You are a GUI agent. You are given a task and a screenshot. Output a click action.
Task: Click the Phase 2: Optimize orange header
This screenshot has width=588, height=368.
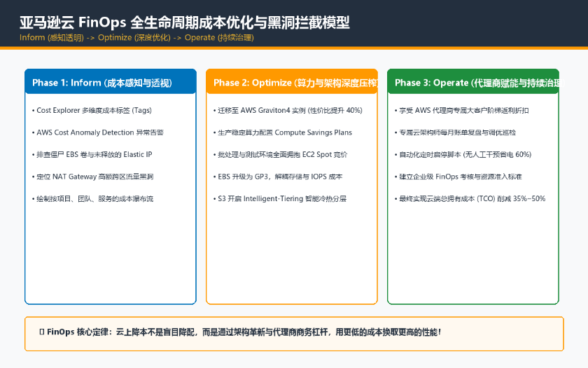[x=292, y=82]
